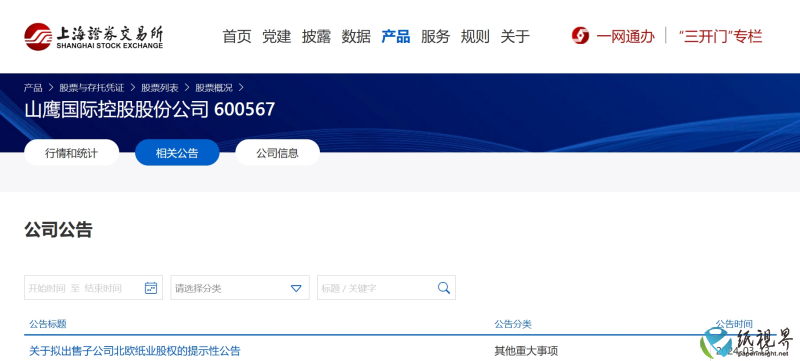The height and width of the screenshot is (361, 800).
Task: Open the 规则 menu item
Action: [475, 37]
